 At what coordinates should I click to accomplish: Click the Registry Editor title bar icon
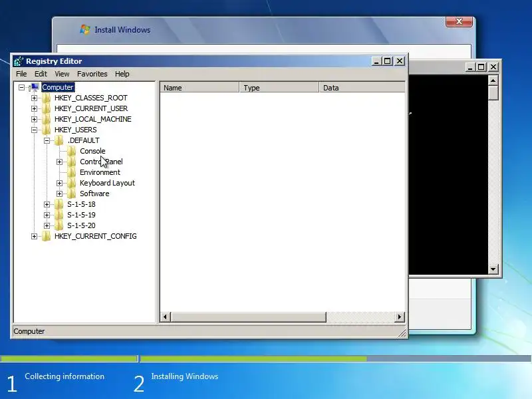(19, 61)
